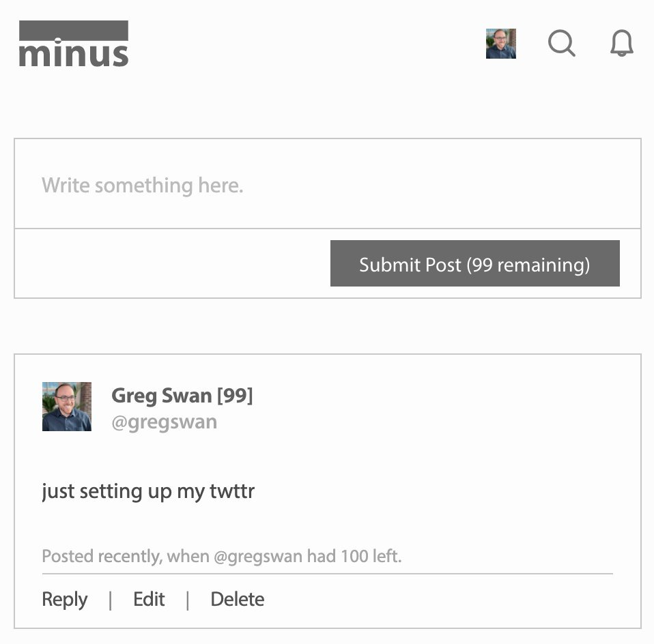Image resolution: width=654 pixels, height=644 pixels.
Task: Visit the @gregswan handle under the name
Action: (165, 422)
